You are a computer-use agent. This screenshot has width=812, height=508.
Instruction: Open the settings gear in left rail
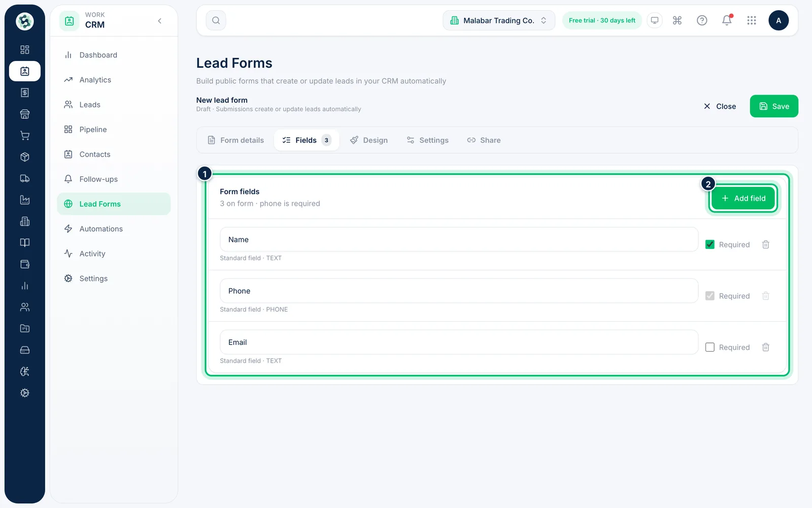pyautogui.click(x=24, y=393)
